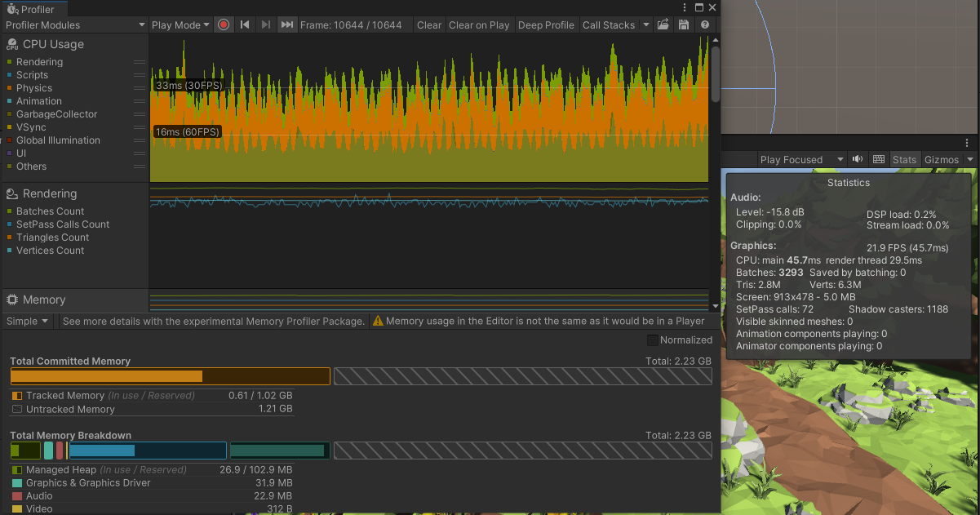The image size is (980, 515).
Task: Click the Clear button in Profiler toolbar
Action: click(x=429, y=24)
